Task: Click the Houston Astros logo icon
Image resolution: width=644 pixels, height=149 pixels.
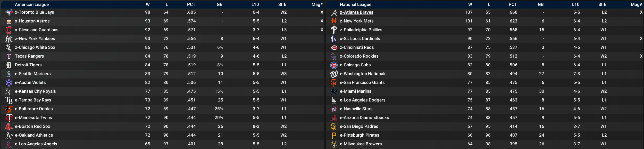Action: pos(9,21)
